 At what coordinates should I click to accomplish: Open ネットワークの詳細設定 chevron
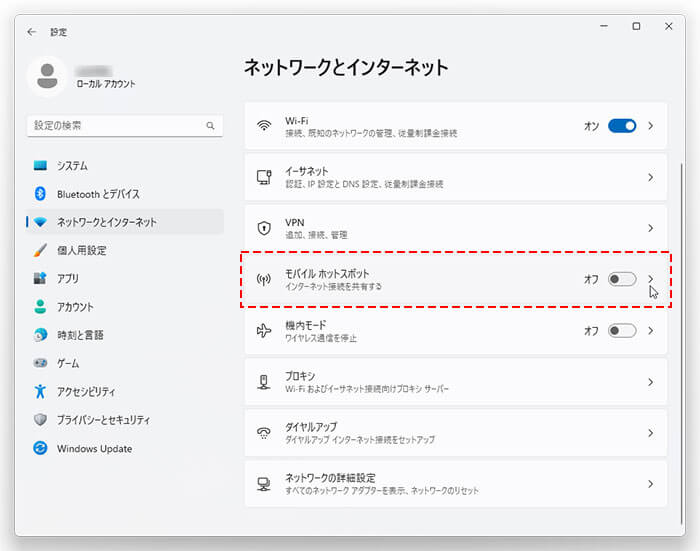click(650, 484)
